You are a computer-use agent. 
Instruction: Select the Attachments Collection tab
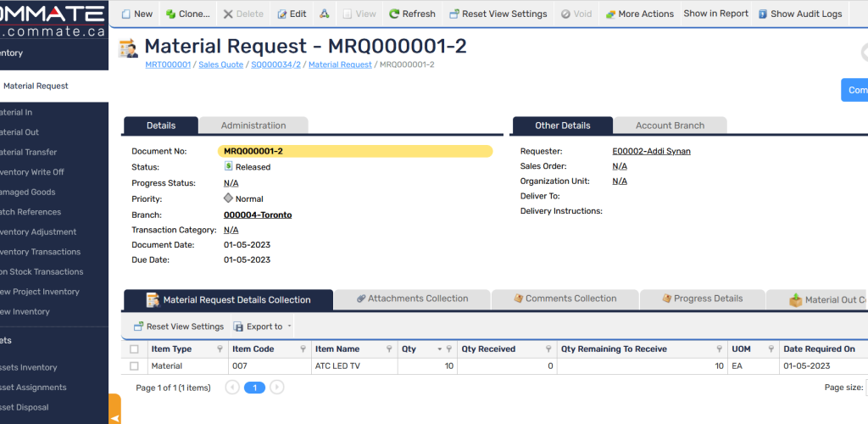click(412, 299)
